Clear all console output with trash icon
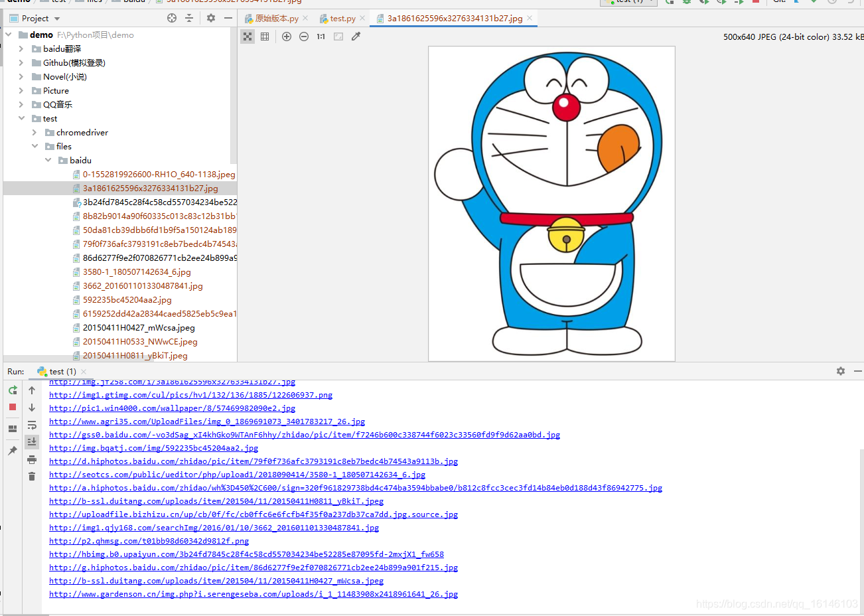This screenshot has width=864, height=616. [x=32, y=477]
